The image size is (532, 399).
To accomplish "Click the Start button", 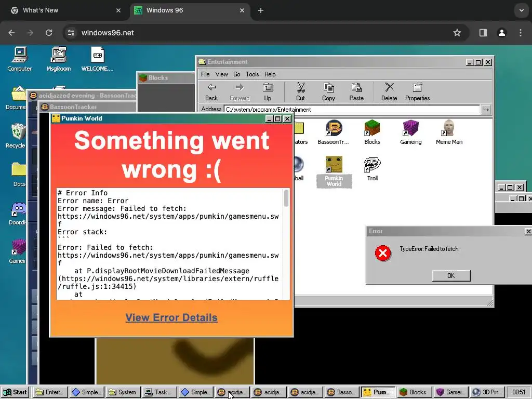I will [15, 392].
